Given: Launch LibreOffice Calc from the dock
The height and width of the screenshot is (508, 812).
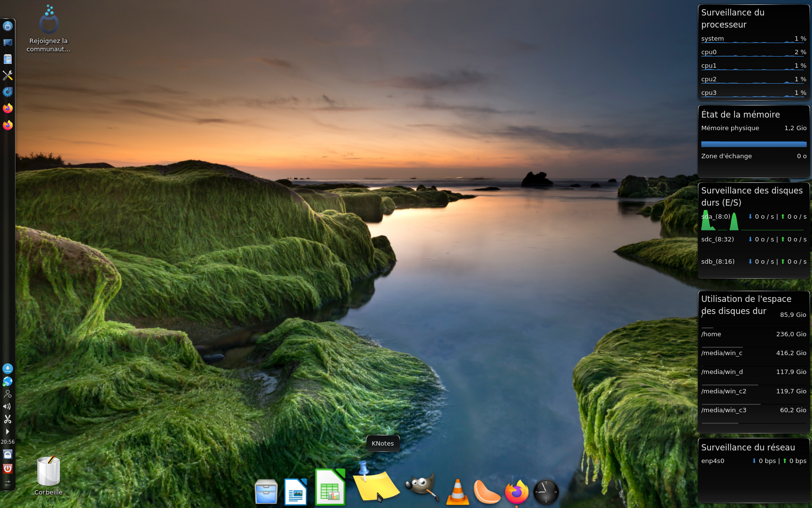Looking at the screenshot, I should (331, 487).
